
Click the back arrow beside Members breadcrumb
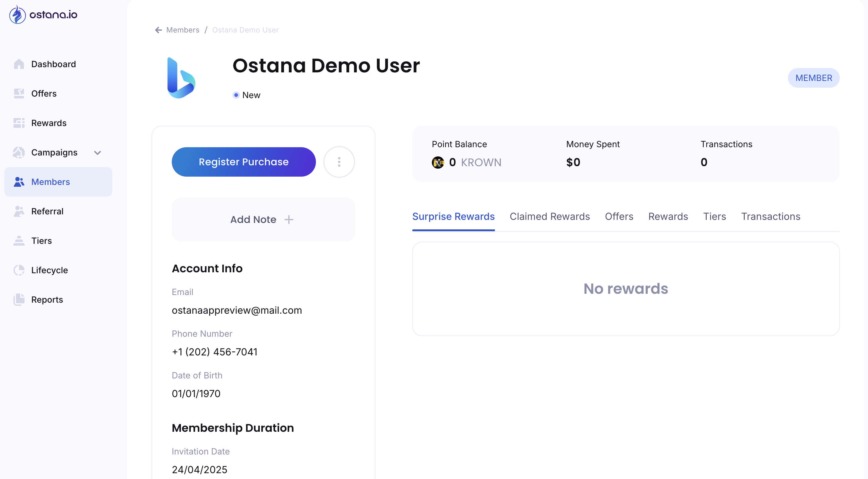pos(158,30)
